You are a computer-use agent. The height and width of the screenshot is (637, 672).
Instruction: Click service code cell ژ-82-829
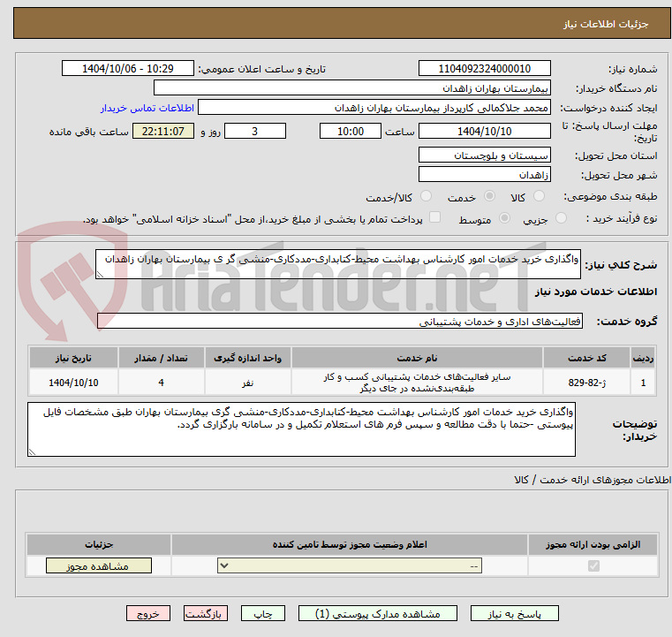click(x=586, y=383)
